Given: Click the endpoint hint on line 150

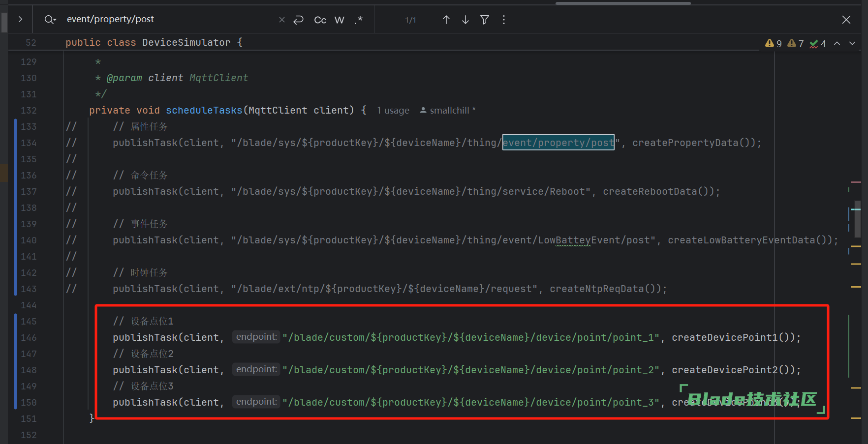Looking at the screenshot, I should coord(256,402).
